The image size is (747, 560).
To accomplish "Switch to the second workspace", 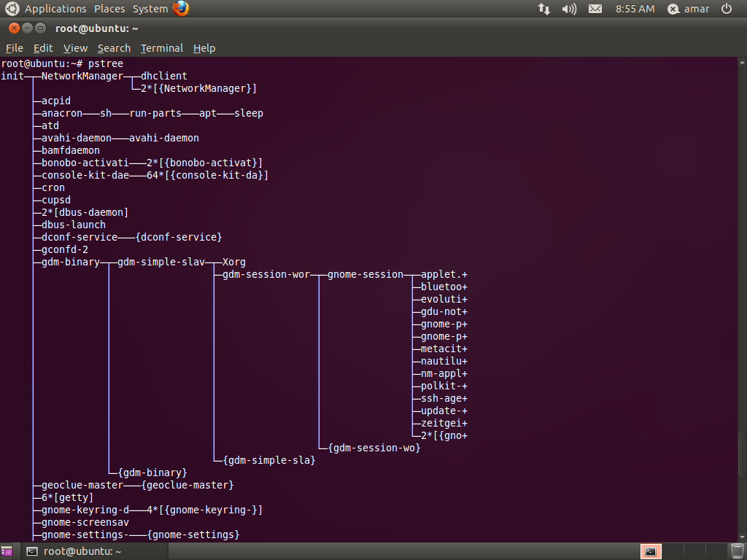I will coord(673,551).
